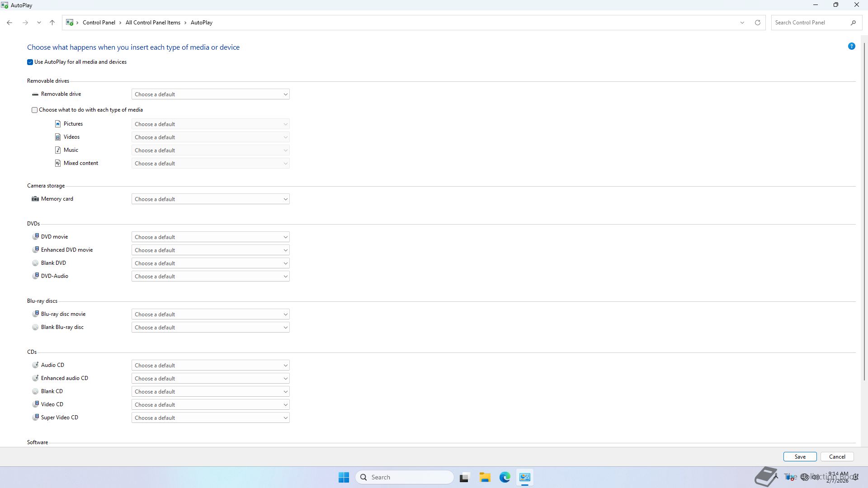The width and height of the screenshot is (868, 488).
Task: Open Microsoft Edge from taskbar
Action: pyautogui.click(x=505, y=477)
